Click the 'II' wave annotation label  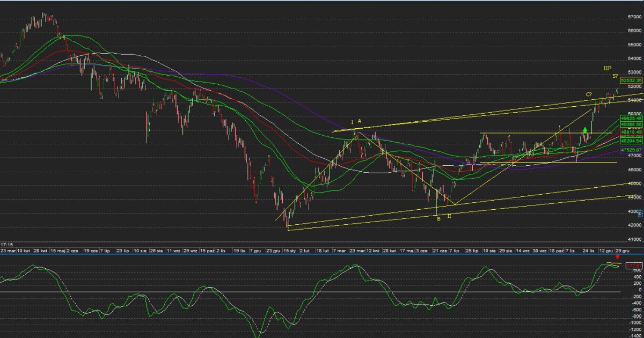coord(449,215)
